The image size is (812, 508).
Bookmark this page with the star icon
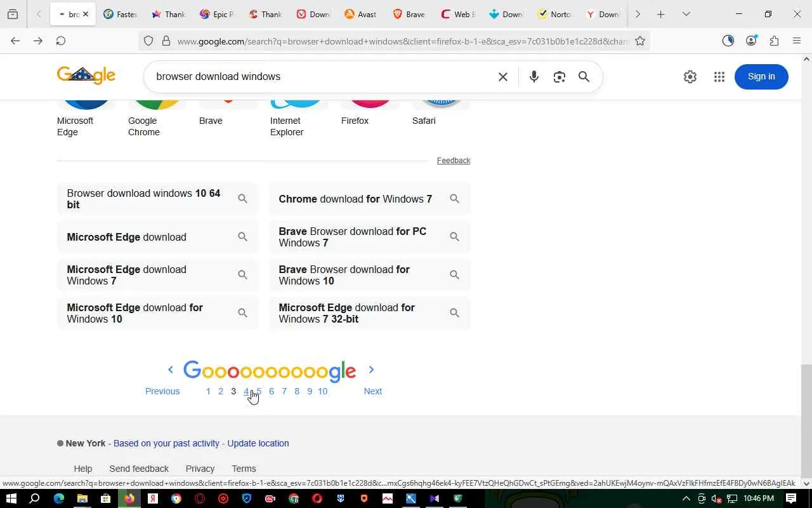(640, 41)
